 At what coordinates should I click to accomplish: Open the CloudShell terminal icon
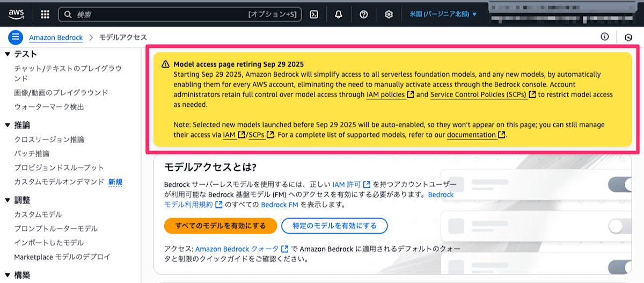tap(315, 14)
